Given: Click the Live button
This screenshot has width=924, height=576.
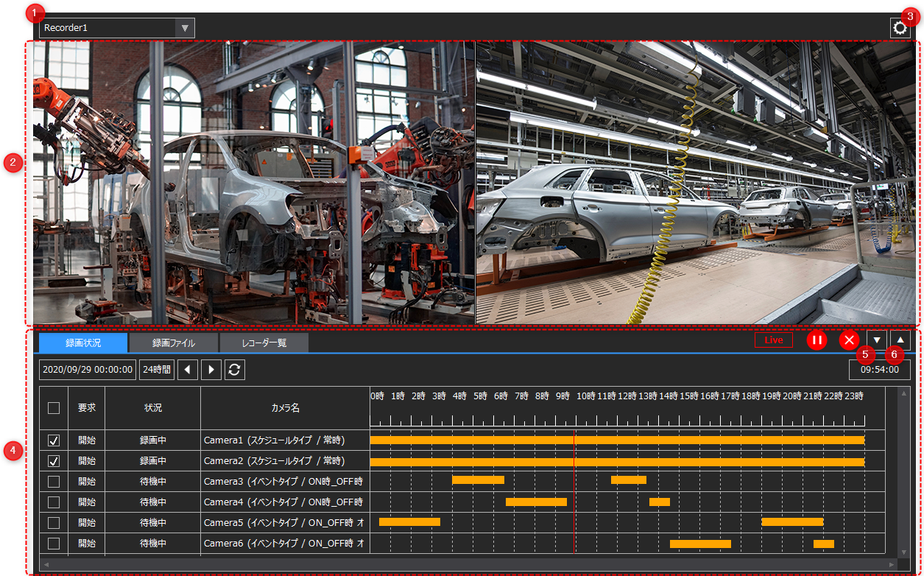Looking at the screenshot, I should (774, 340).
